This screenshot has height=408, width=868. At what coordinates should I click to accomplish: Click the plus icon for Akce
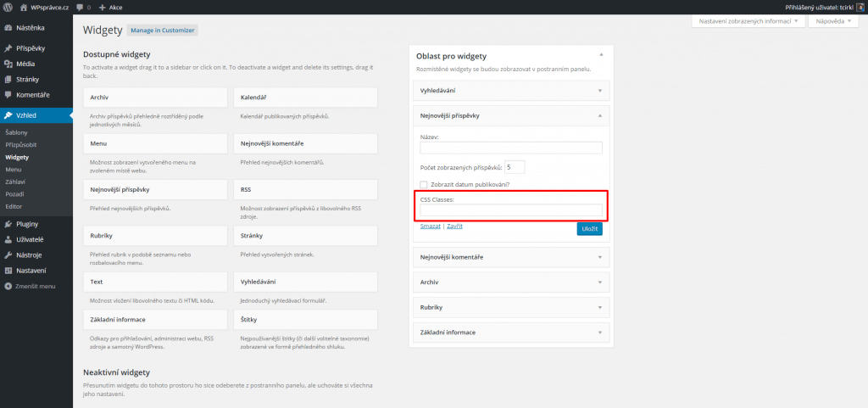[103, 7]
